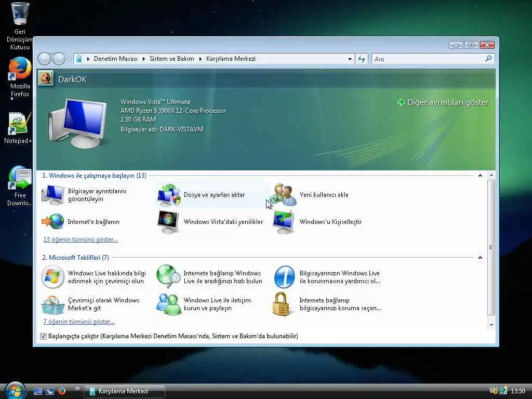This screenshot has width=532, height=399.
Task: Collapse the Windows ile çalışmaya başlayın section
Action: 480,176
